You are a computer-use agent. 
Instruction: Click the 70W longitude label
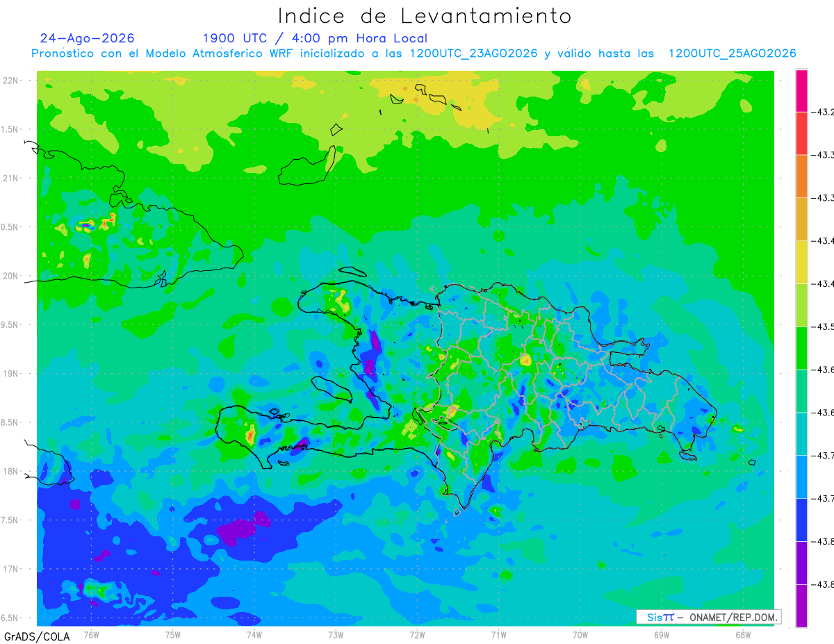[580, 634]
